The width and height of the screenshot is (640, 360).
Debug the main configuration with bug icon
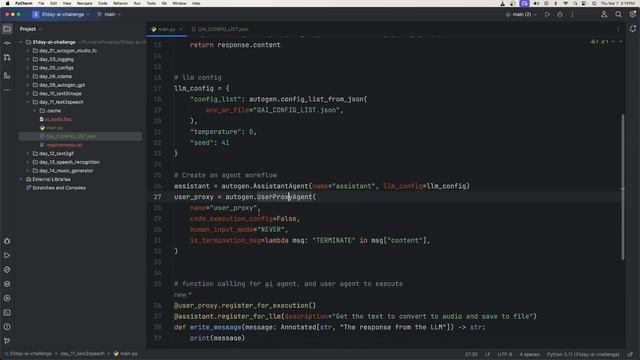click(x=560, y=14)
